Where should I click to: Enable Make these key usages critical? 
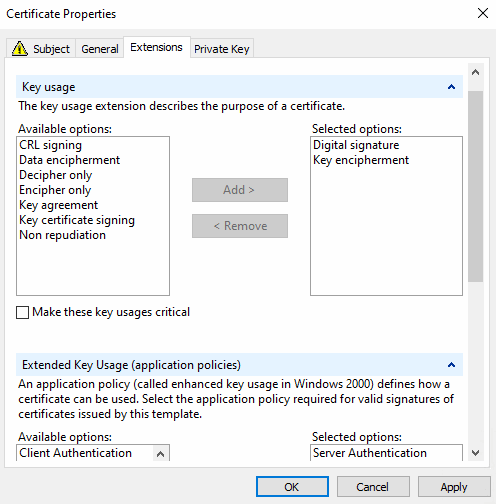(23, 313)
